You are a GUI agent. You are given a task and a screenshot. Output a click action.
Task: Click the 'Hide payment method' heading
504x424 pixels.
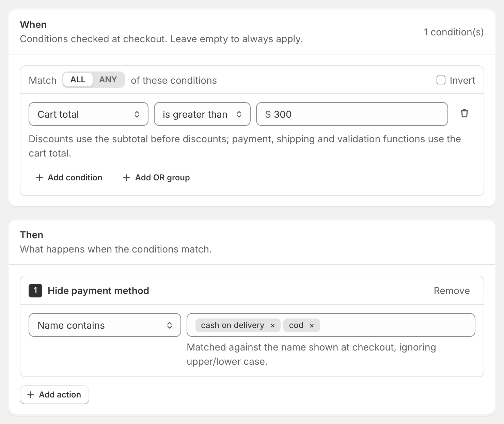pyautogui.click(x=98, y=291)
